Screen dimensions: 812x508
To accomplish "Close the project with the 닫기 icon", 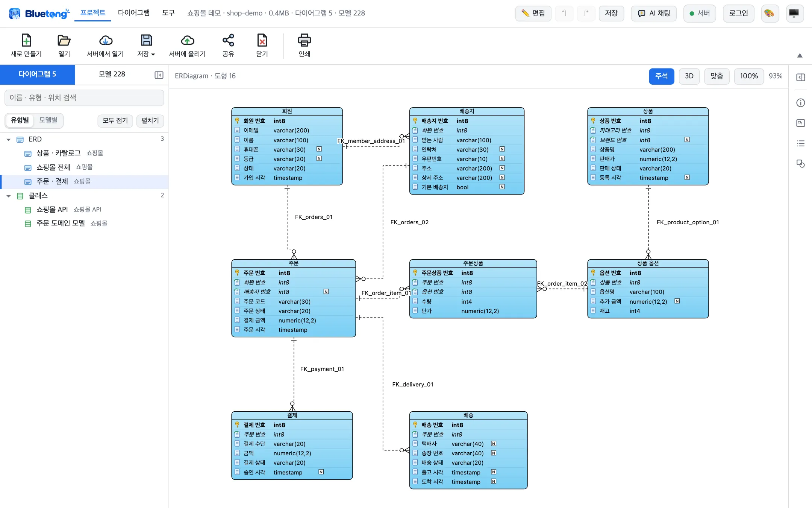I will coord(262,40).
